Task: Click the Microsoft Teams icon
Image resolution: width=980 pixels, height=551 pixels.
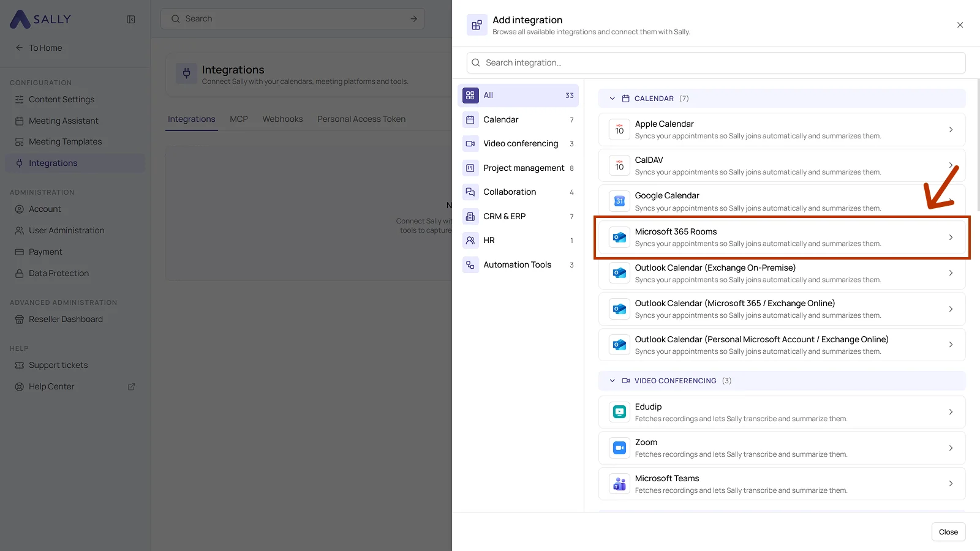Action: coord(619,484)
